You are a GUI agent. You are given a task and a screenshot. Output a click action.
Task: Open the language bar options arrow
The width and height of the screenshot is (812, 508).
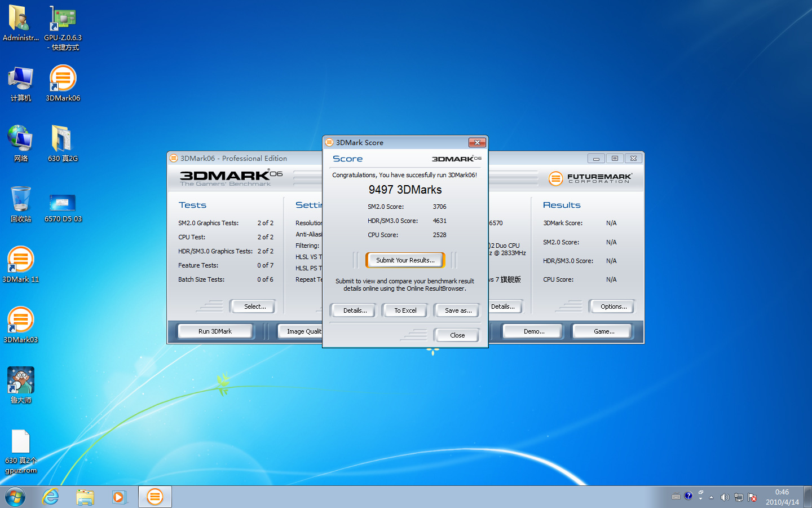click(700, 500)
